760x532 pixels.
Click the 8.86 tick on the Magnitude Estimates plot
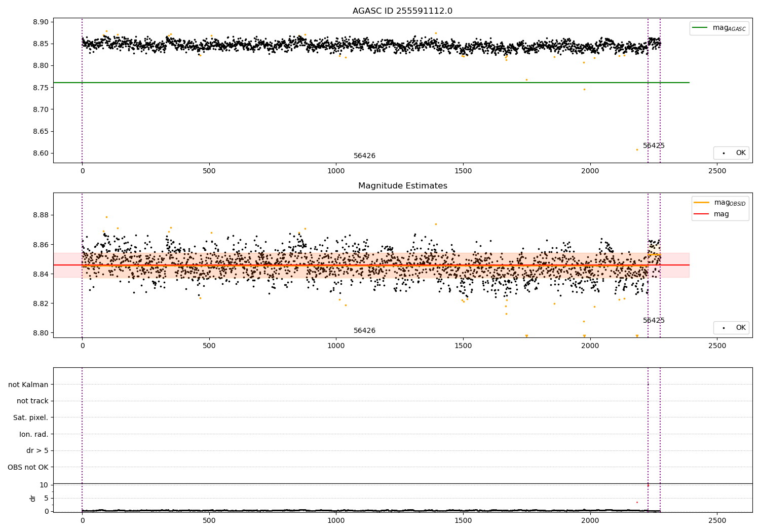[41, 245]
